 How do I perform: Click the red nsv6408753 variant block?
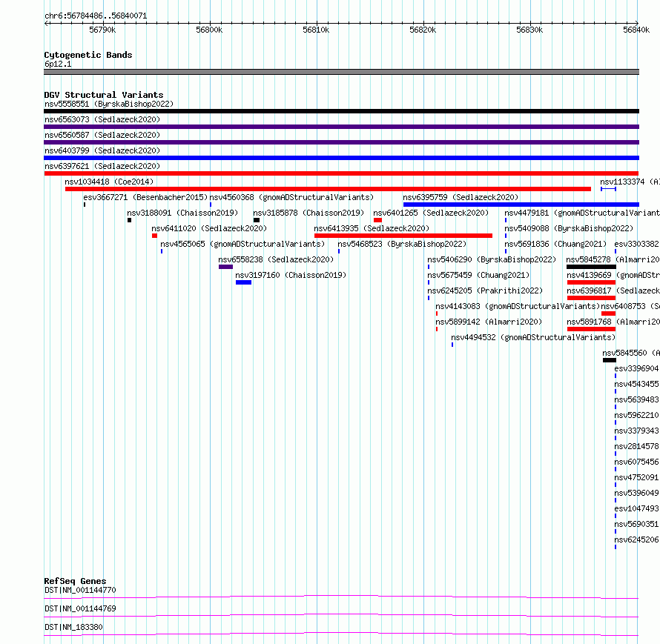click(x=608, y=313)
